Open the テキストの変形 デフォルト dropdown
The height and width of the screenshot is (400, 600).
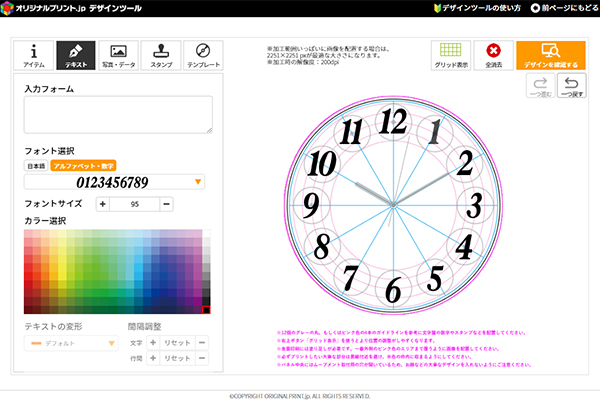click(x=70, y=343)
